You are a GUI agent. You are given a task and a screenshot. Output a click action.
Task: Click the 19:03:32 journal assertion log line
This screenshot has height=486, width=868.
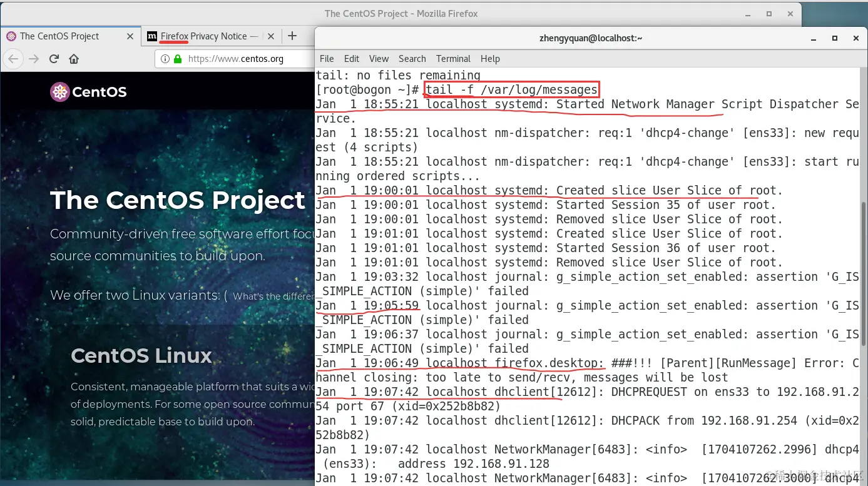point(587,284)
